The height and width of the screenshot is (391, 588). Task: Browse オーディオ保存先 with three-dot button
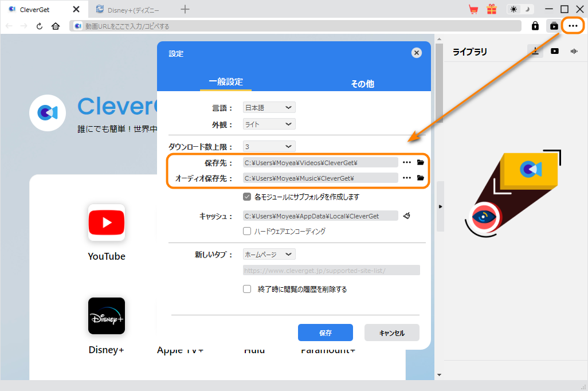pos(407,178)
